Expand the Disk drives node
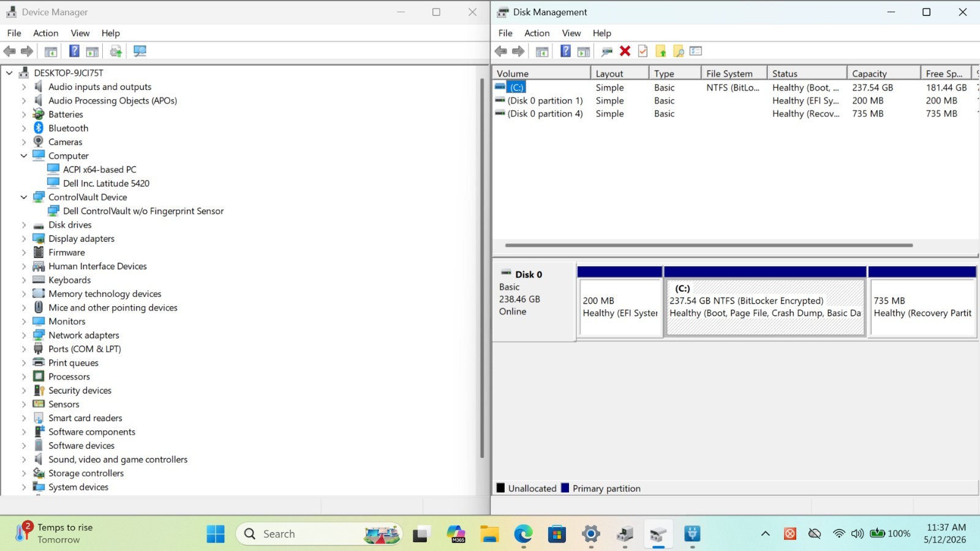The width and height of the screenshot is (980, 551). (x=24, y=225)
